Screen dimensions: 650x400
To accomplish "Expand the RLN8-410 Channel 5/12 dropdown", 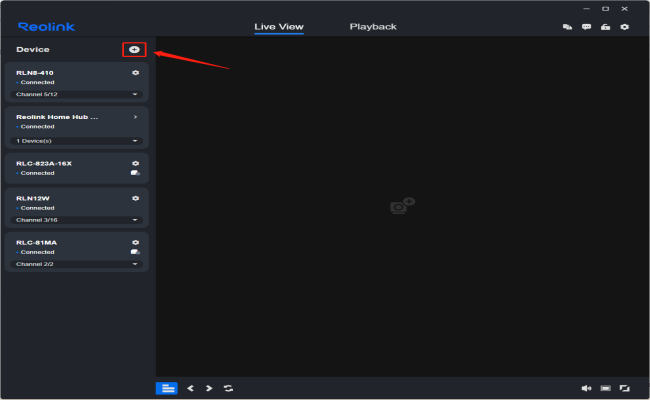I will point(135,94).
